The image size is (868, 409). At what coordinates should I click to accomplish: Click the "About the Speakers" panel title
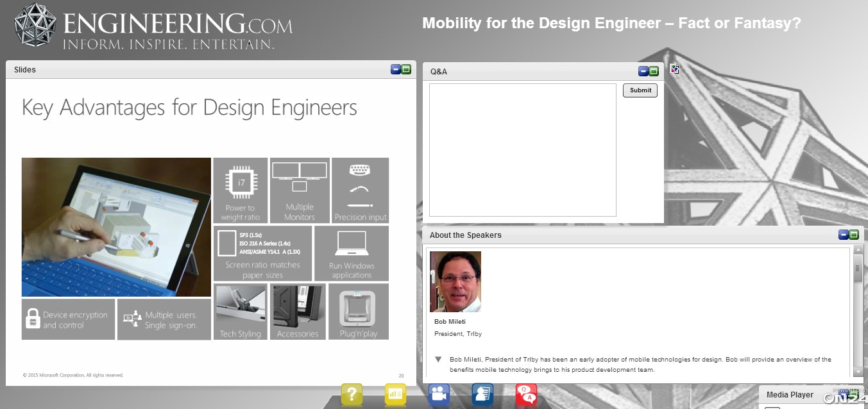tap(466, 235)
